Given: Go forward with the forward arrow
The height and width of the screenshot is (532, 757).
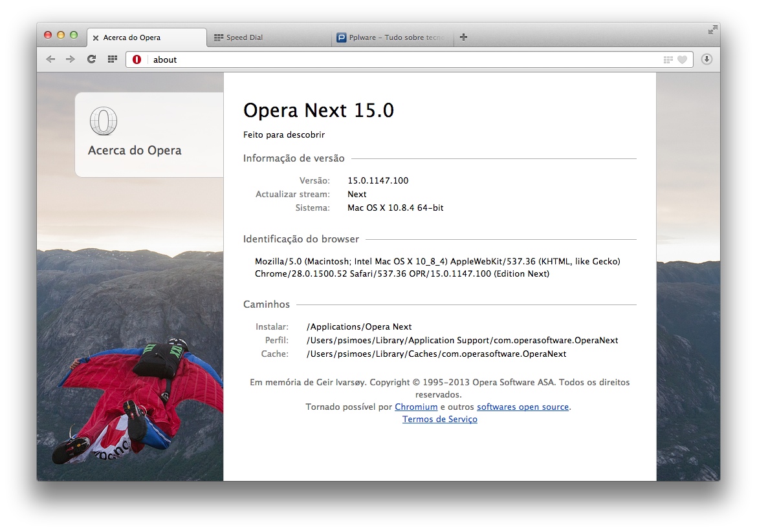Looking at the screenshot, I should pyautogui.click(x=71, y=59).
